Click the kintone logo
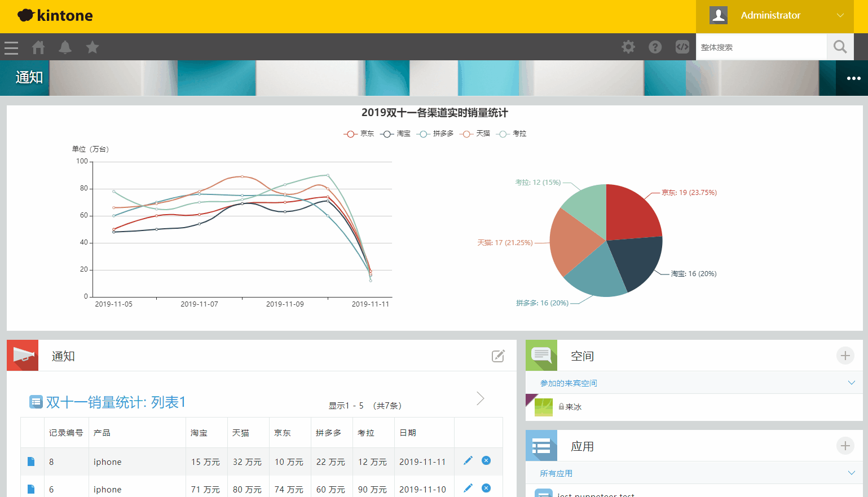Viewport: 868px width, 497px height. click(x=55, y=15)
